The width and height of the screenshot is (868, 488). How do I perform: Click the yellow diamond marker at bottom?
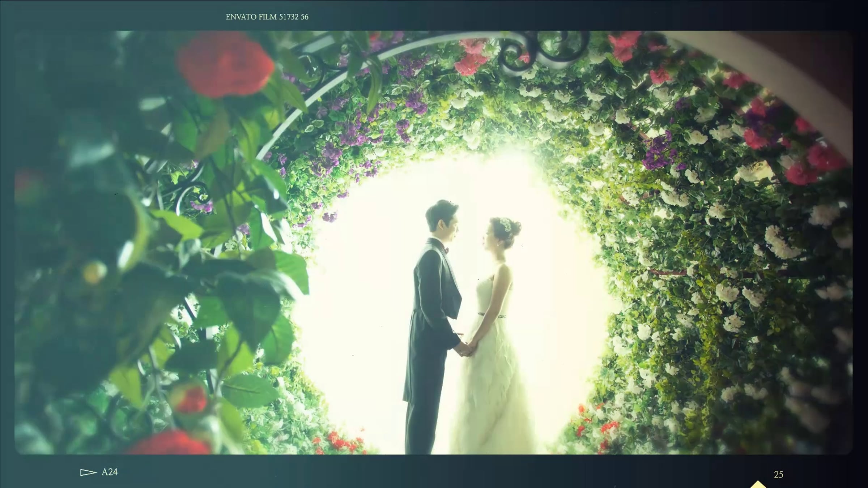(758, 484)
